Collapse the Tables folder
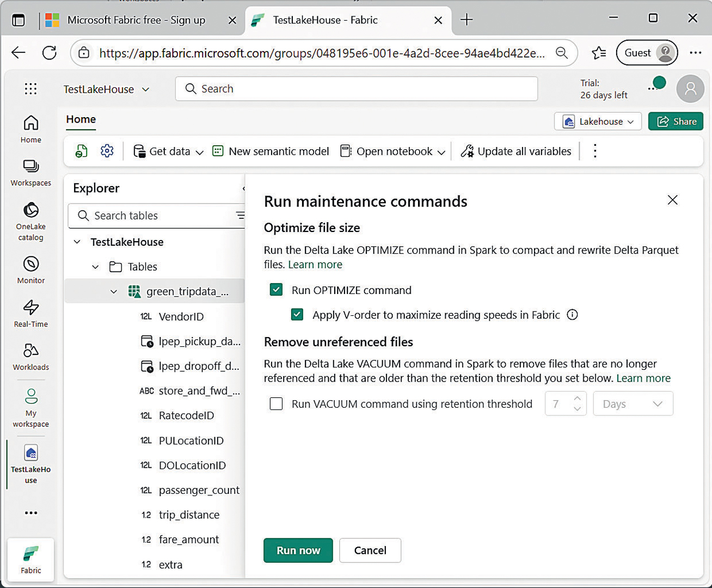Image resolution: width=712 pixels, height=588 pixels. (96, 267)
